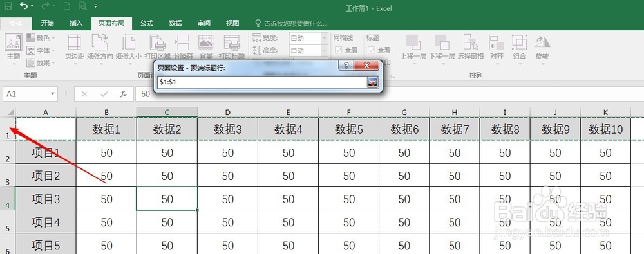Click the 数据5 header cell
The image size is (644, 254).
(349, 129)
